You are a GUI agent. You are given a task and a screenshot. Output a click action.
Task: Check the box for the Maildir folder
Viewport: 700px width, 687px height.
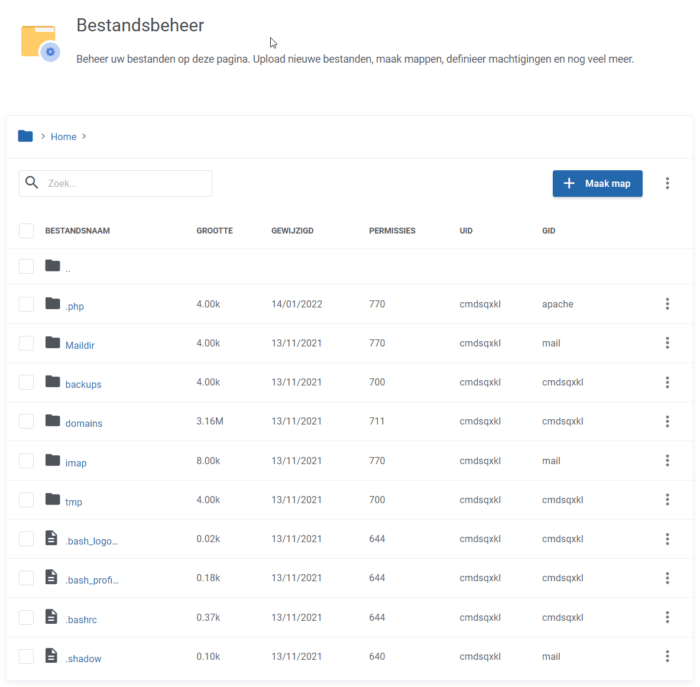26,343
